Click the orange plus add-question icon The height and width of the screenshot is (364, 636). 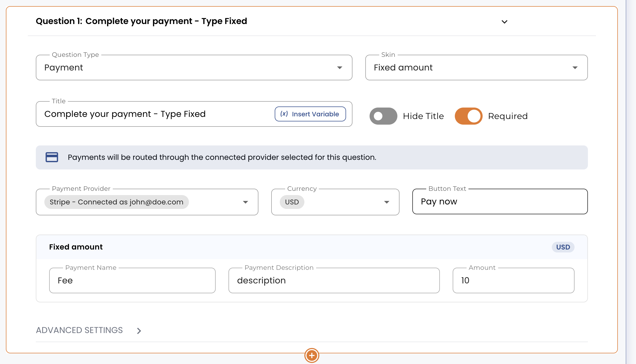(312, 355)
